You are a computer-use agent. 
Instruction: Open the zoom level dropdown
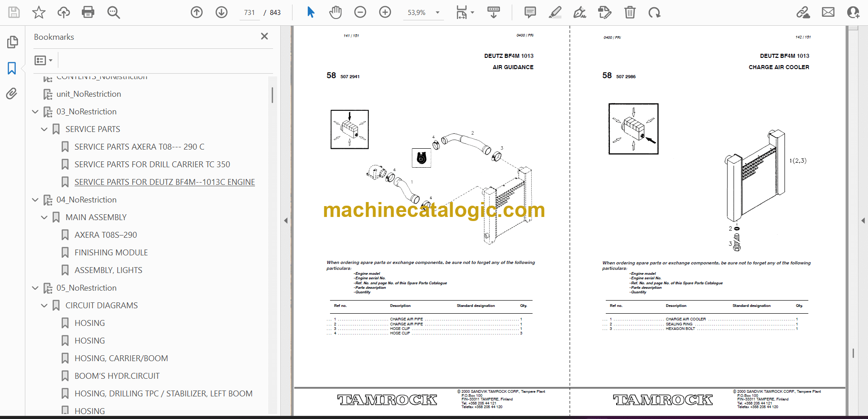(437, 13)
